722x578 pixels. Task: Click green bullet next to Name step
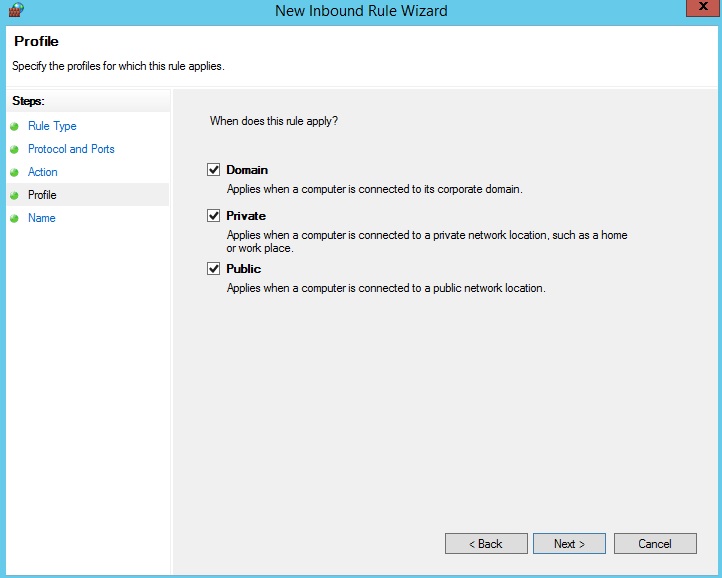(14, 218)
